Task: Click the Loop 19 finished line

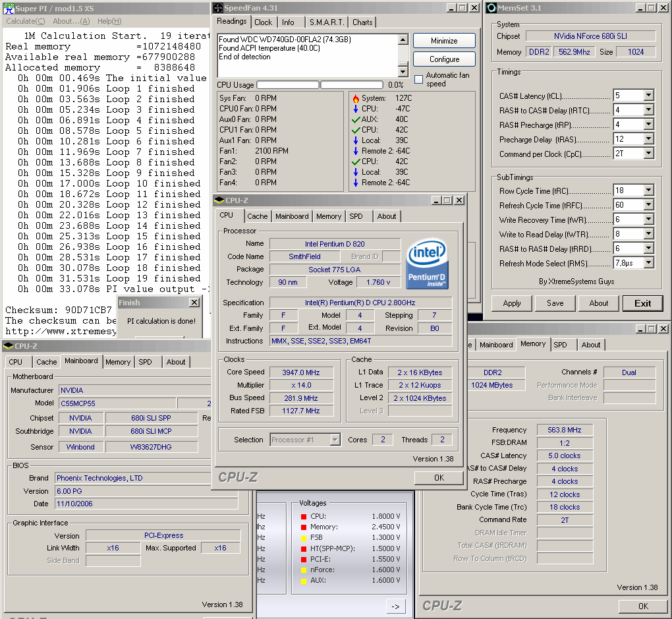Action: click(x=109, y=278)
